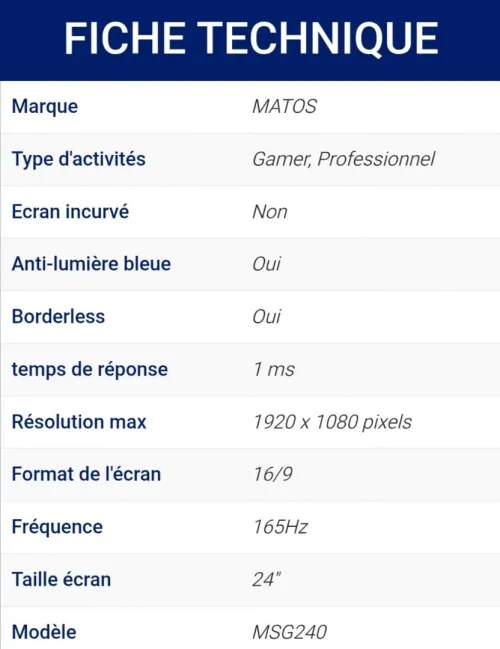Select the Marque label
The width and height of the screenshot is (500, 649).
click(45, 107)
